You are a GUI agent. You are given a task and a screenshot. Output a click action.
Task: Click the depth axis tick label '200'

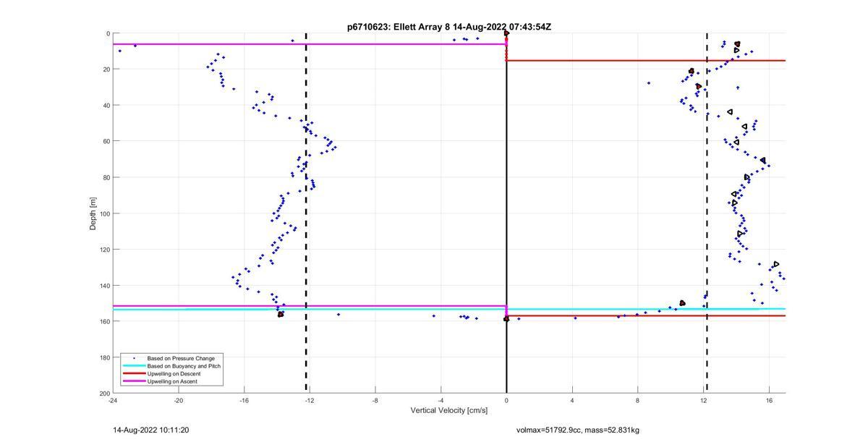tap(104, 393)
